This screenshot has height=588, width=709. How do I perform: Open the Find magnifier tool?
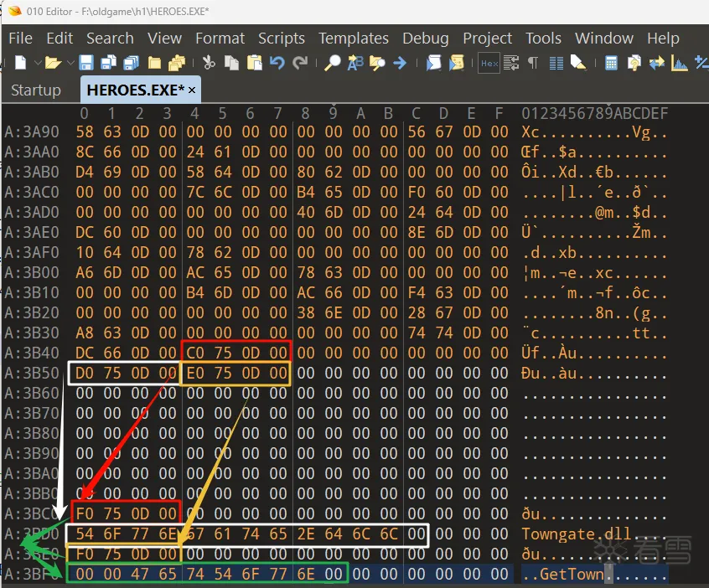coord(333,63)
